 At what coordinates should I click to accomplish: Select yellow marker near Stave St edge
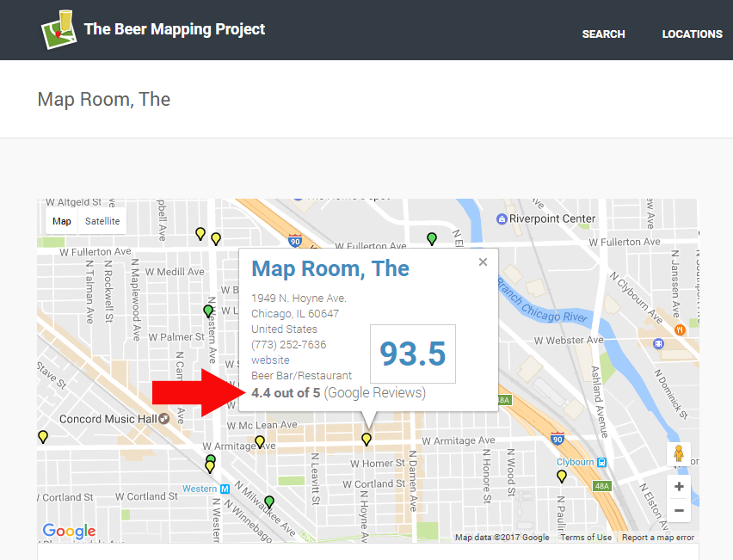point(43,437)
